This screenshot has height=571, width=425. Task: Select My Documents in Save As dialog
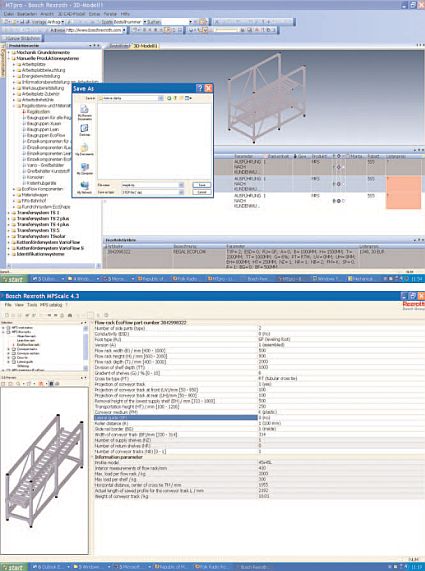84,150
